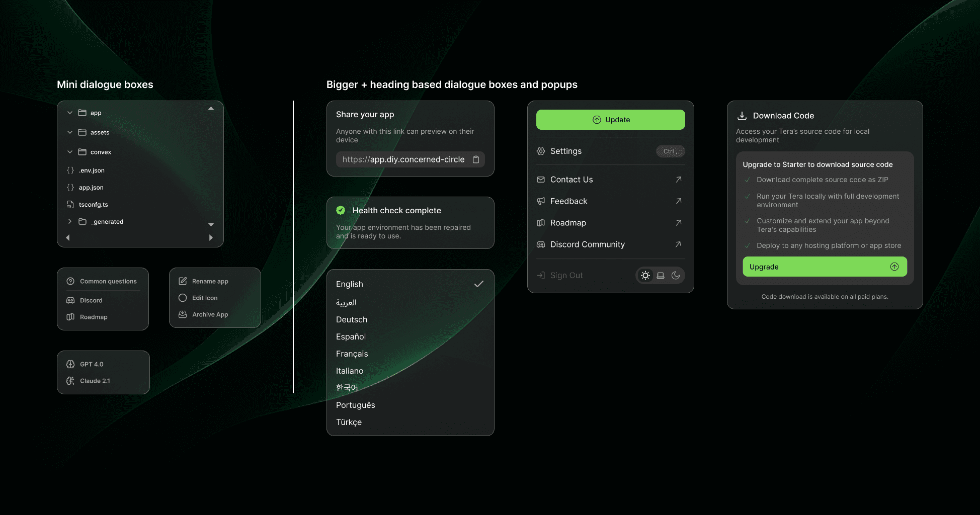980x515 pixels.
Task: Click the Common questions help icon
Action: [x=70, y=281]
